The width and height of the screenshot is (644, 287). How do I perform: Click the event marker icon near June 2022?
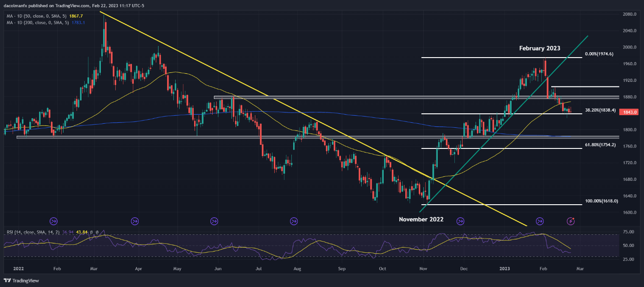pyautogui.click(x=214, y=221)
